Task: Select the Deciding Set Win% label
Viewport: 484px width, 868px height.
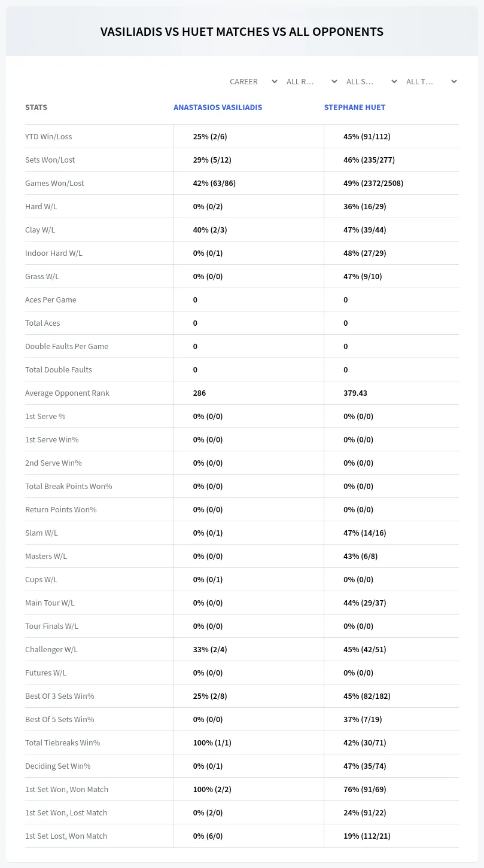Action: click(x=58, y=766)
